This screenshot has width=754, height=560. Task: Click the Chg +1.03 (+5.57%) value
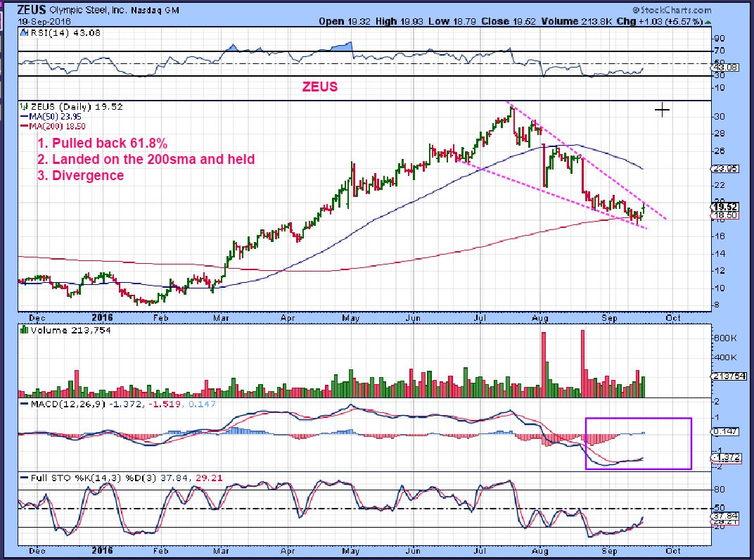(x=660, y=21)
